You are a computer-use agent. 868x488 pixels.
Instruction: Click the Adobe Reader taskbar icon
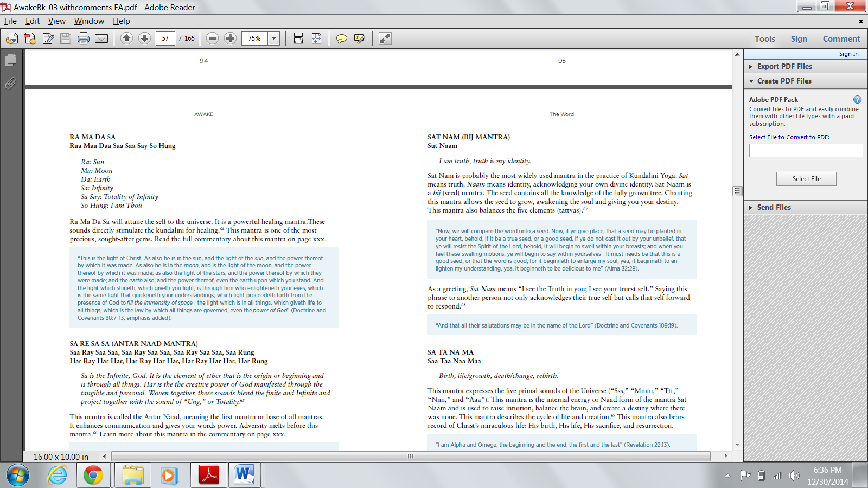click(x=208, y=475)
